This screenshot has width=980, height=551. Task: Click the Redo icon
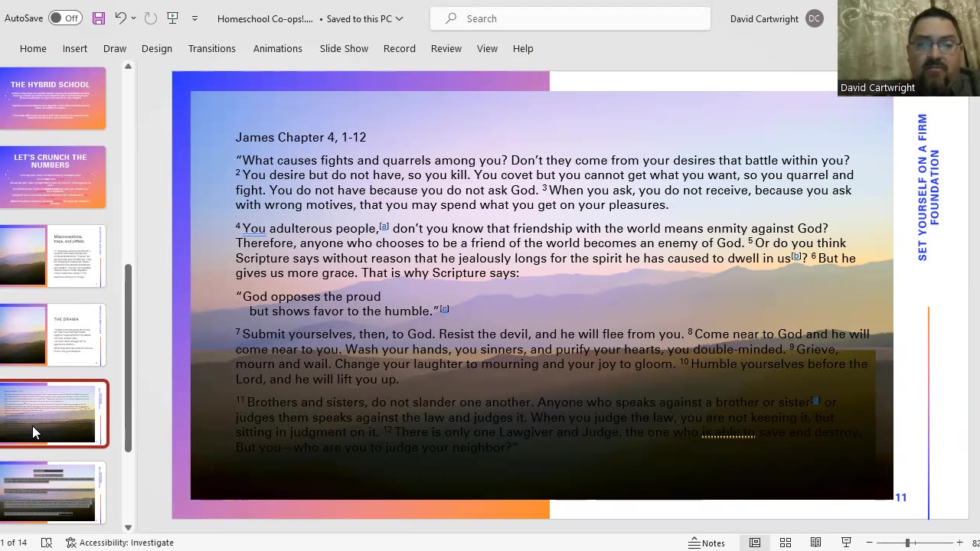click(150, 18)
